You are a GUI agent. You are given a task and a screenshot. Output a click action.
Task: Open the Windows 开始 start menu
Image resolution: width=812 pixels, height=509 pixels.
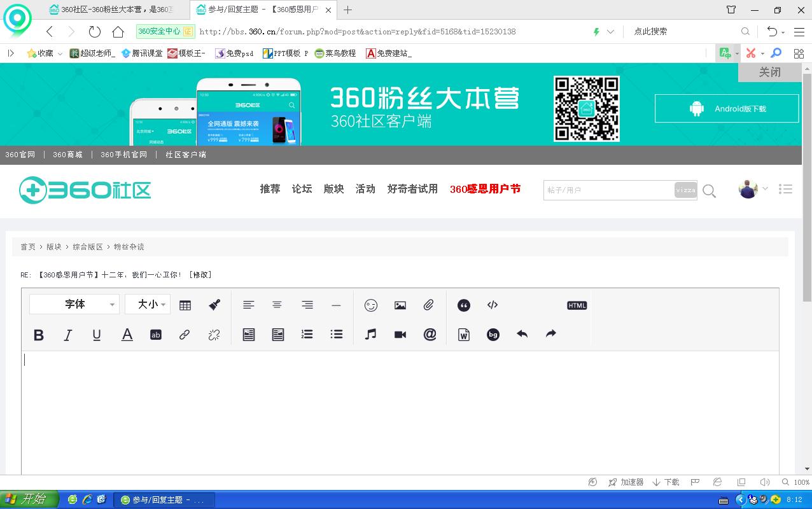29,499
